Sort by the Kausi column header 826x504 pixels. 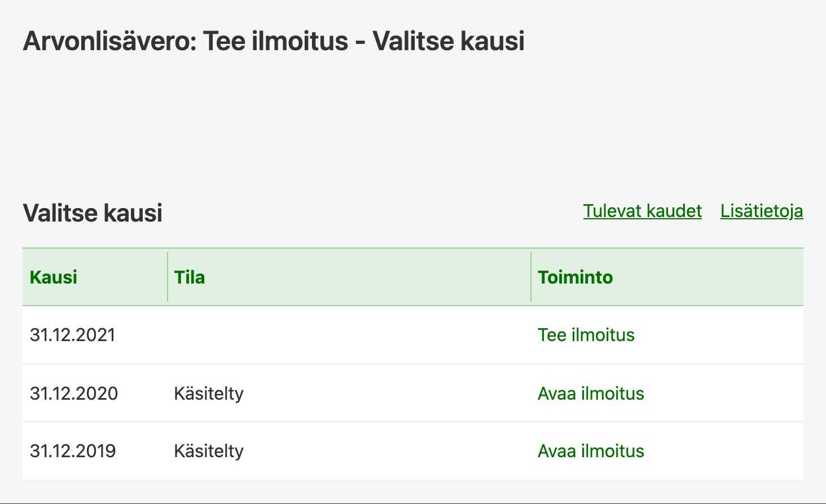[x=54, y=277]
